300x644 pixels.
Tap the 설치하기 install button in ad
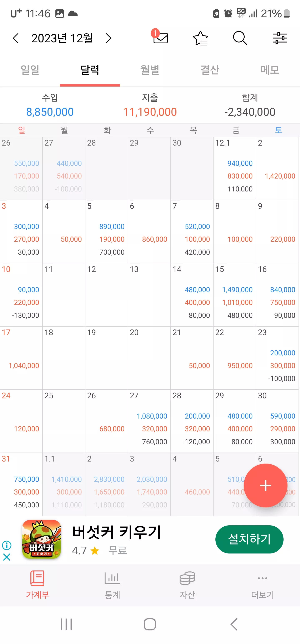249,539
